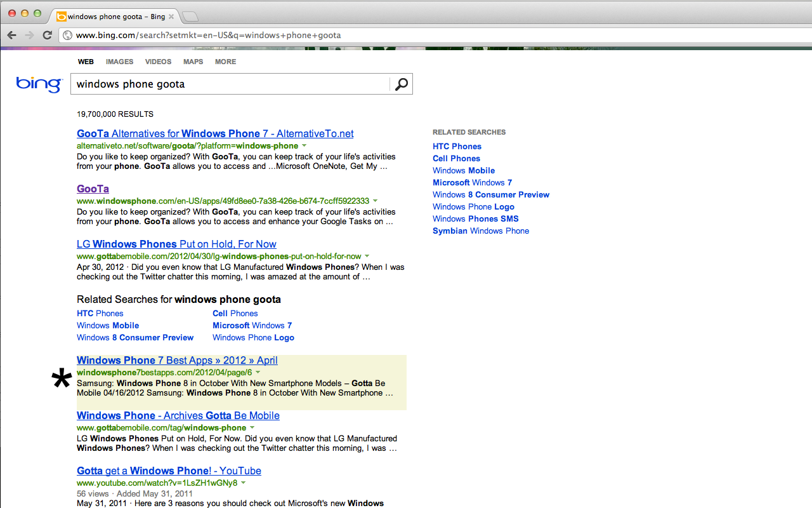Click 'Windows Mobile' under Related Searches for windows phone goota
Image resolution: width=812 pixels, height=508 pixels.
tap(108, 325)
